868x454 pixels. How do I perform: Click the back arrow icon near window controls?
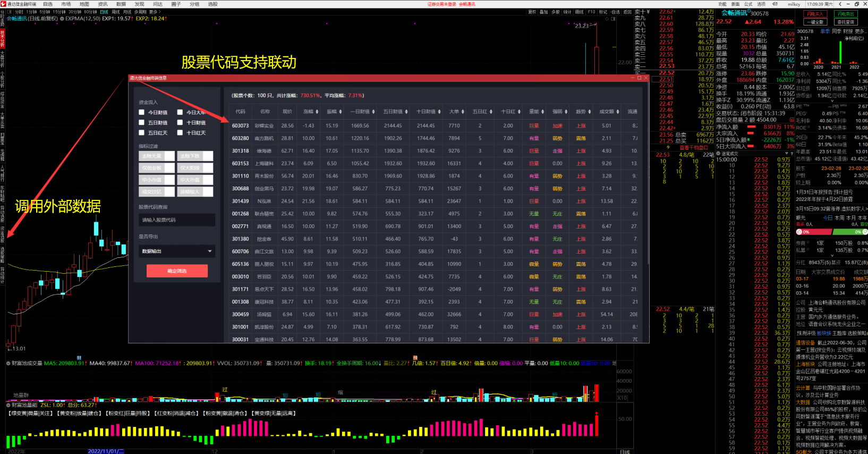pos(840,4)
